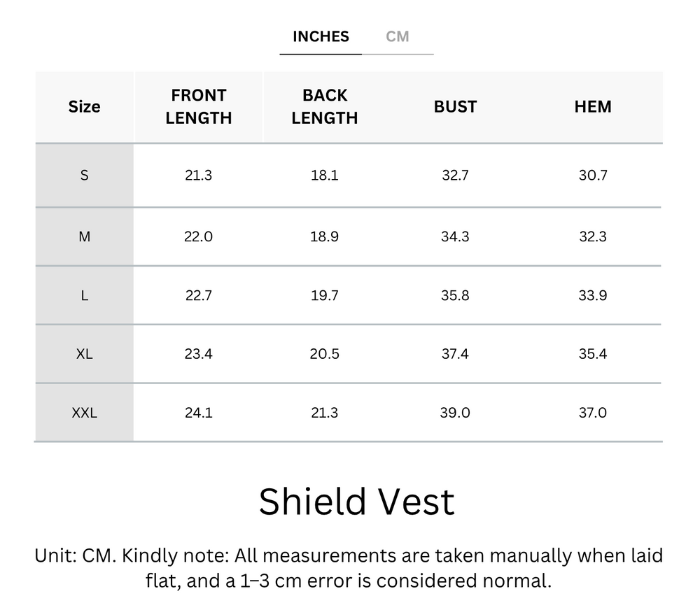Click the 21.3 front length value for S
This screenshot has width=700, height=610.
(199, 175)
